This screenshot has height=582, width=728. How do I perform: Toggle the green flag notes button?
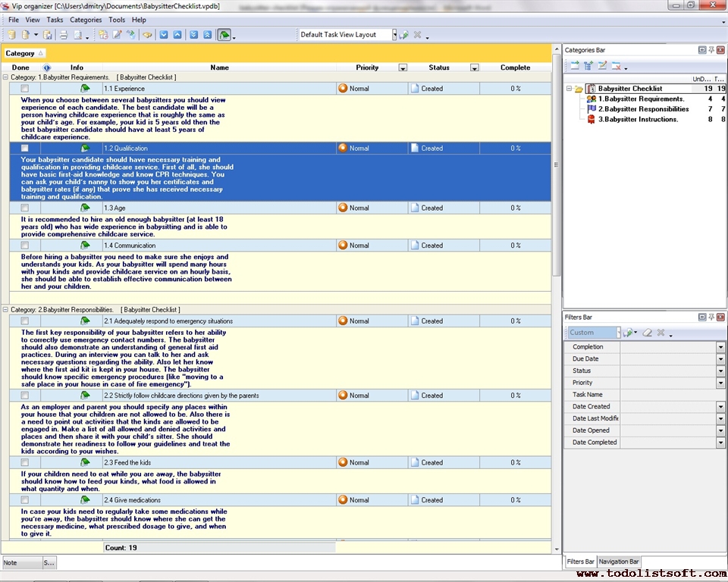pyautogui.click(x=224, y=35)
